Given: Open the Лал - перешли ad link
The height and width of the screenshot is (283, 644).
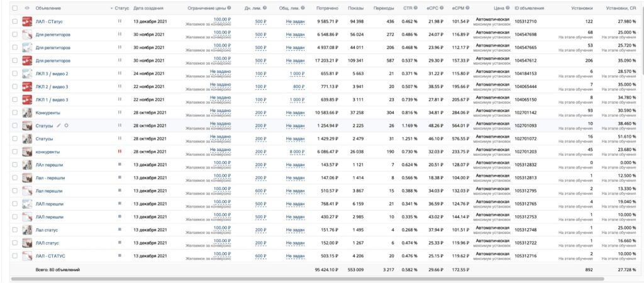Looking at the screenshot, I should tap(50, 177).
